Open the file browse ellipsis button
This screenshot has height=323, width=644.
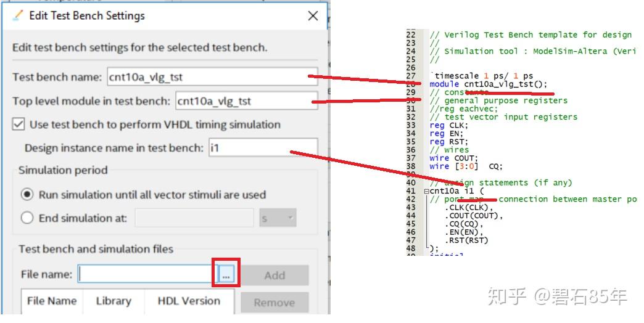226,274
